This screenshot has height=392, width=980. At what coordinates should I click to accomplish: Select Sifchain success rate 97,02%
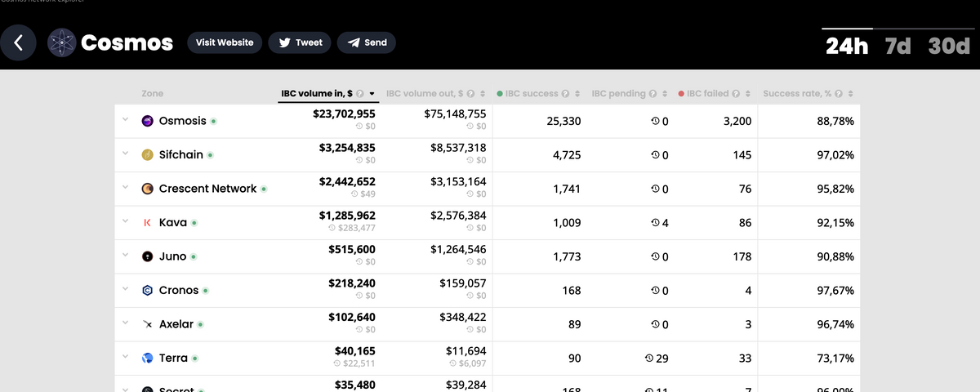pos(835,154)
